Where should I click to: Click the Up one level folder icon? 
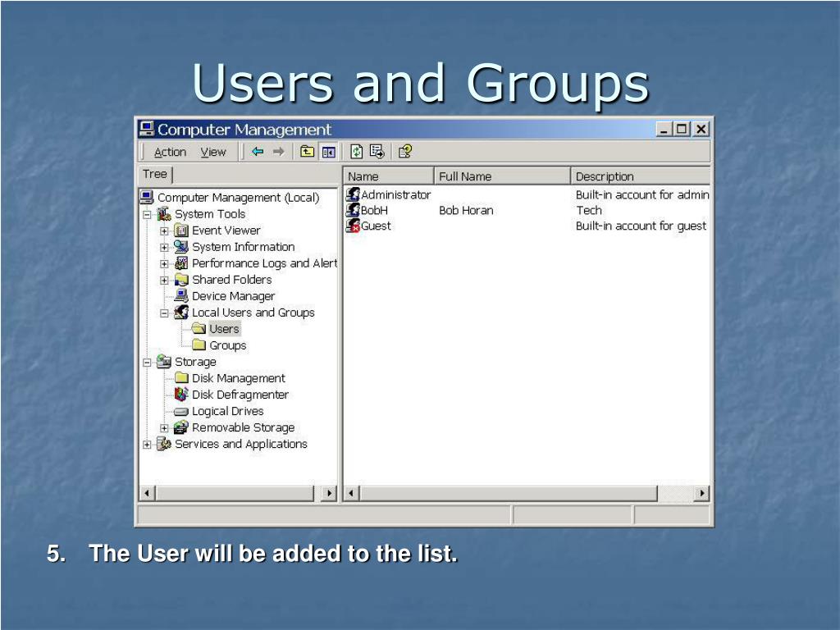pos(307,152)
